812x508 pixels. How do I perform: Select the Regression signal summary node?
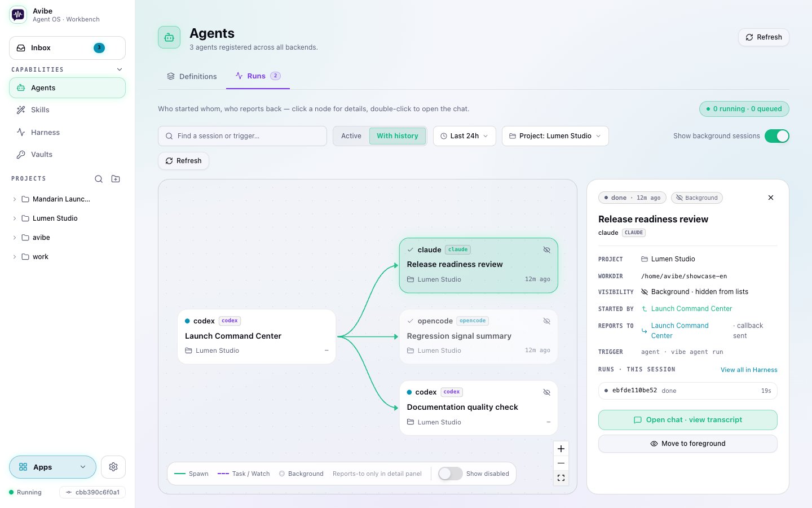click(479, 336)
